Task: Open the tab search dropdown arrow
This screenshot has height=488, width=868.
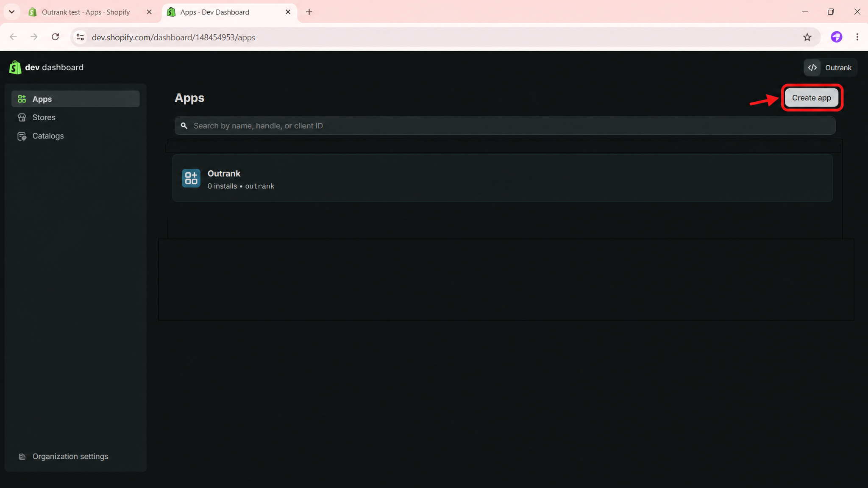Action: tap(12, 12)
